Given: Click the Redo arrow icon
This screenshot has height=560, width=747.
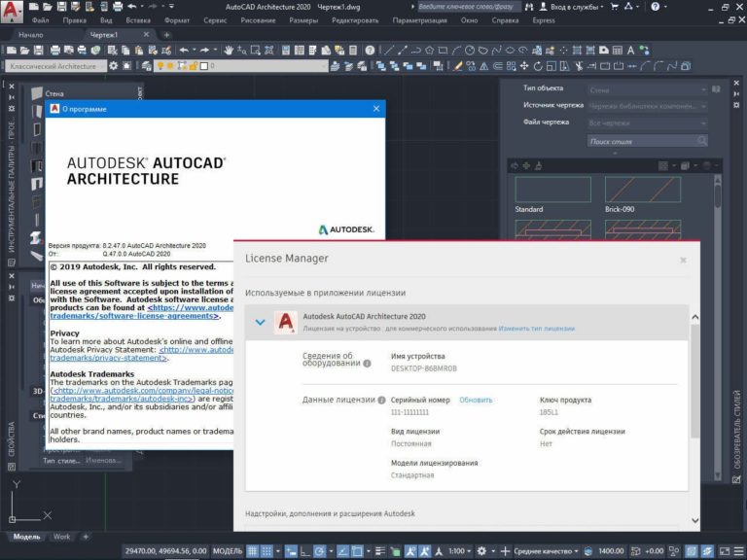Looking at the screenshot, I should (205, 50).
